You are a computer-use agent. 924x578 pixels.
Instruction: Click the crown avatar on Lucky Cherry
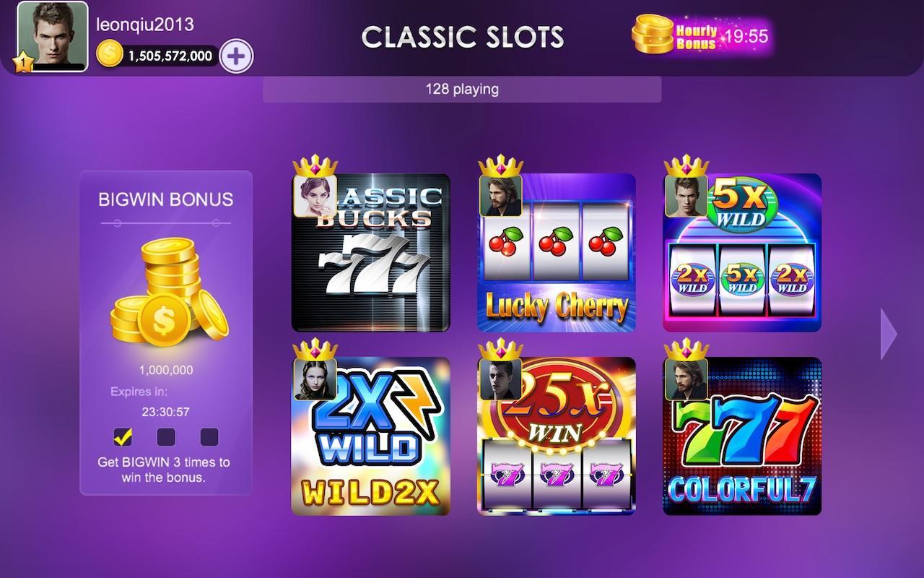point(501,186)
